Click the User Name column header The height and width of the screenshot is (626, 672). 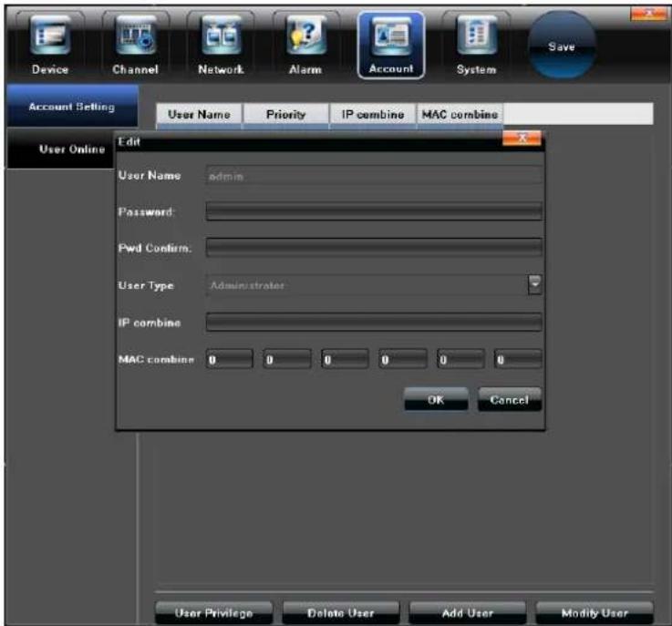point(199,115)
